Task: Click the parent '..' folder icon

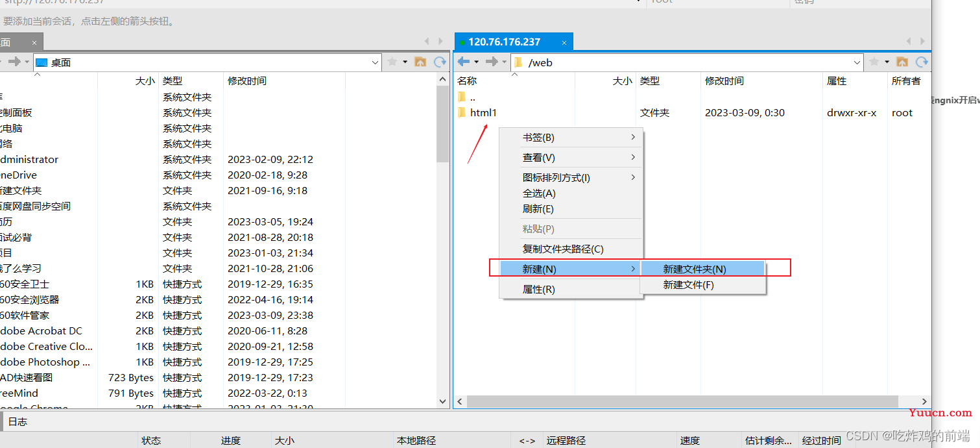Action: (462, 97)
